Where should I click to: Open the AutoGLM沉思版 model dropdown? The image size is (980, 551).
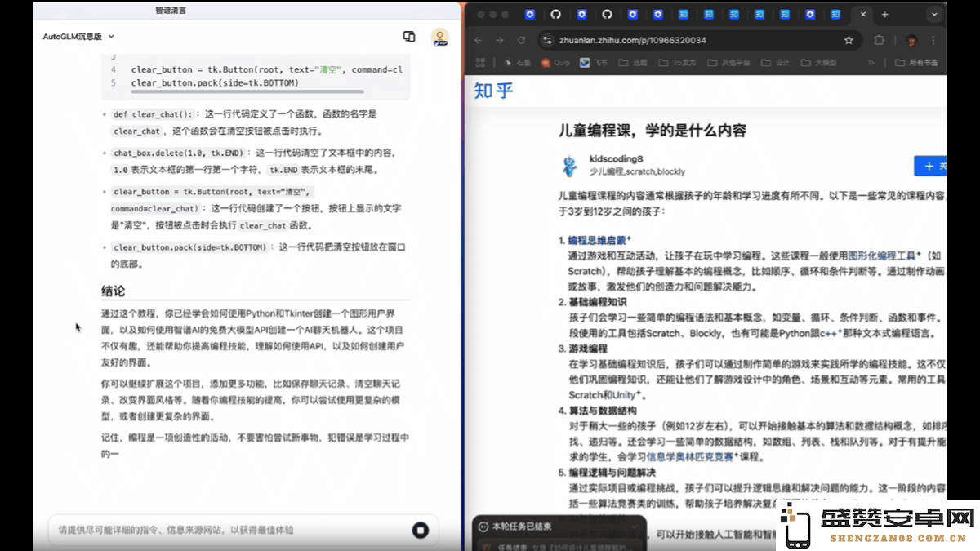tap(78, 37)
